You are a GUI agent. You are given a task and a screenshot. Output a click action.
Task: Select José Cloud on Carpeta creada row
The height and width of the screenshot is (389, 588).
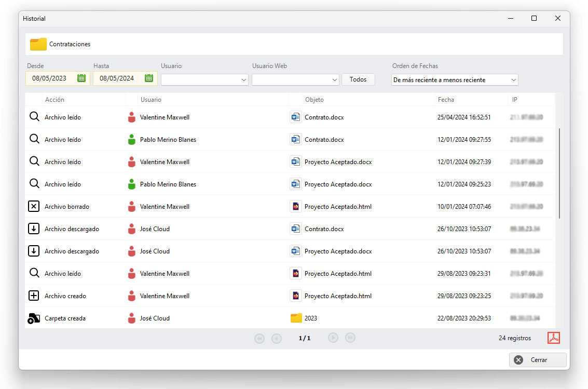pyautogui.click(x=155, y=318)
